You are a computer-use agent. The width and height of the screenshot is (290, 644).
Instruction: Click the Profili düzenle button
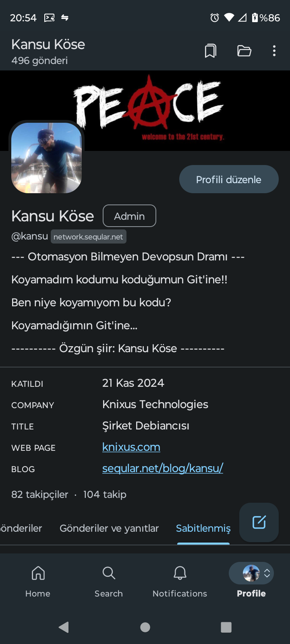tap(228, 180)
